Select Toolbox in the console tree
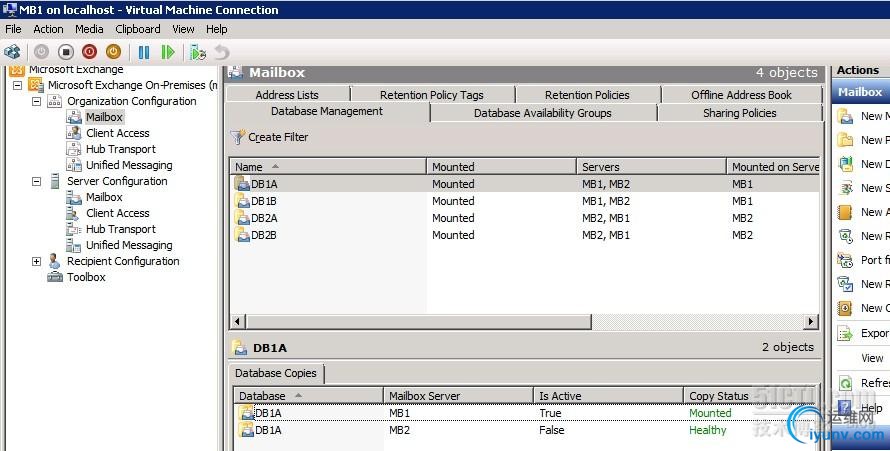Viewport: 890px width, 451px height. [x=86, y=277]
